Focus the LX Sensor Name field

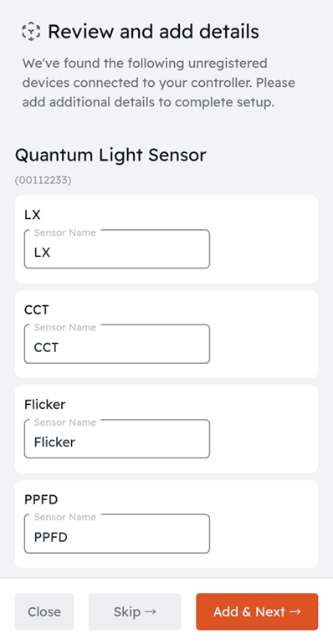(117, 249)
